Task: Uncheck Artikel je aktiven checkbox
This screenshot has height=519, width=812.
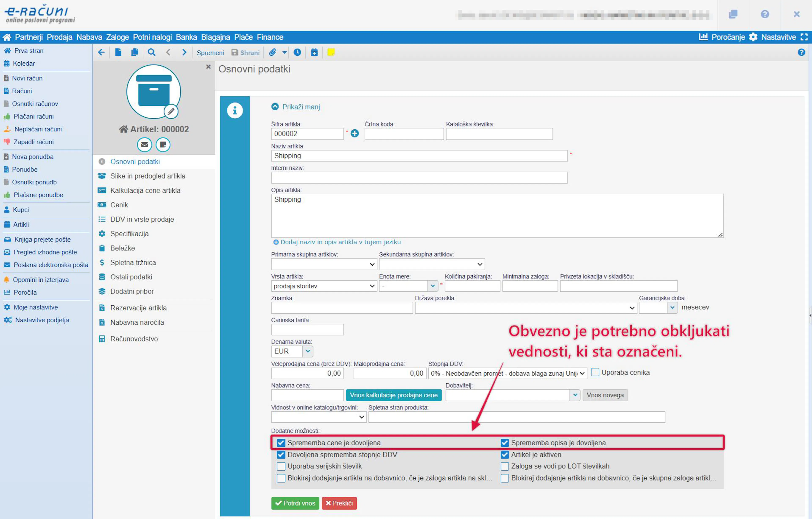Action: 505,454
